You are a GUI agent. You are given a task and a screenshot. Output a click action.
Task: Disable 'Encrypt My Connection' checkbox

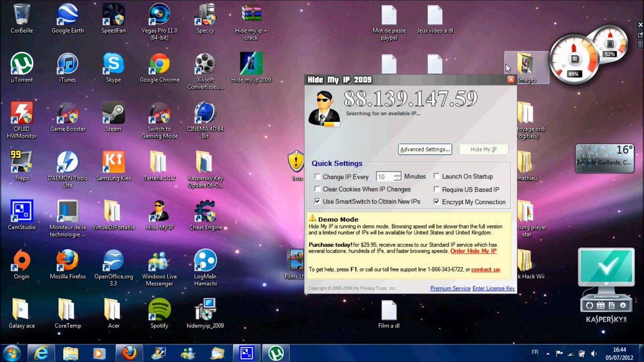(x=437, y=202)
